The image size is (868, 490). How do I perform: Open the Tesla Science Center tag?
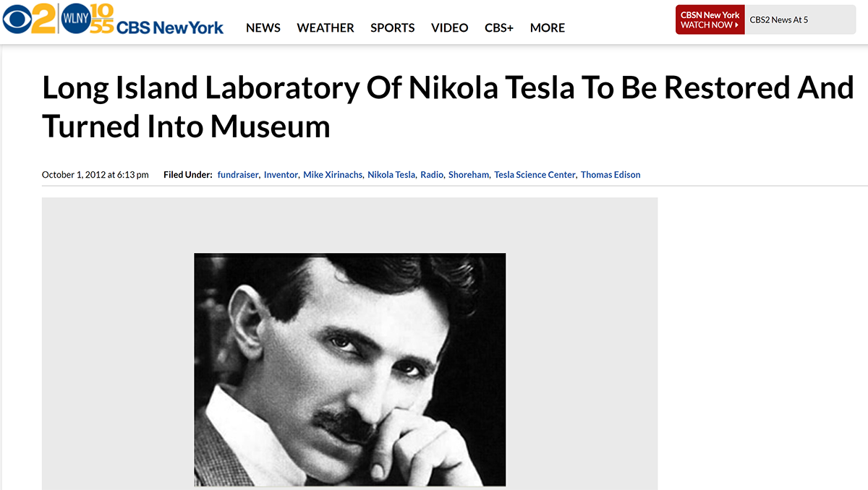tap(535, 175)
